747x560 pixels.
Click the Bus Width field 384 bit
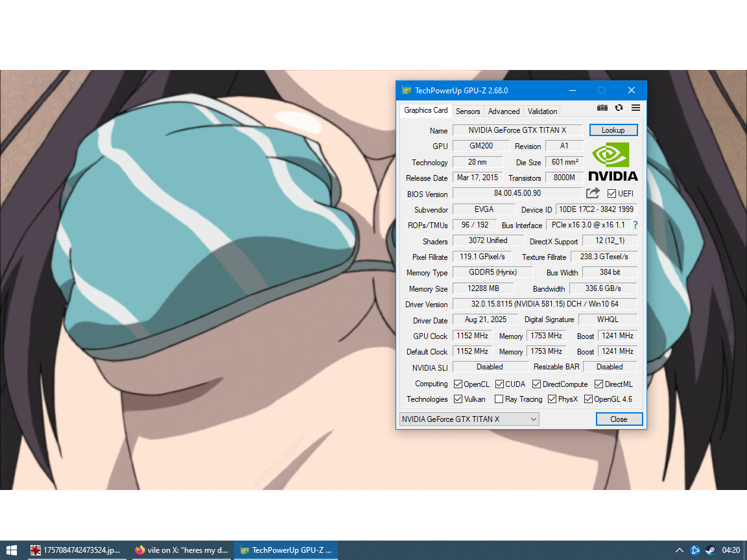[x=610, y=272]
